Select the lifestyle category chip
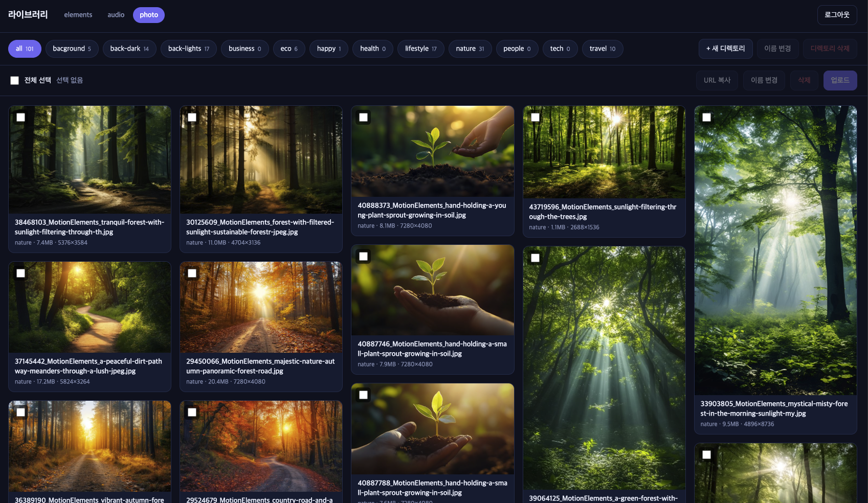 tap(421, 49)
